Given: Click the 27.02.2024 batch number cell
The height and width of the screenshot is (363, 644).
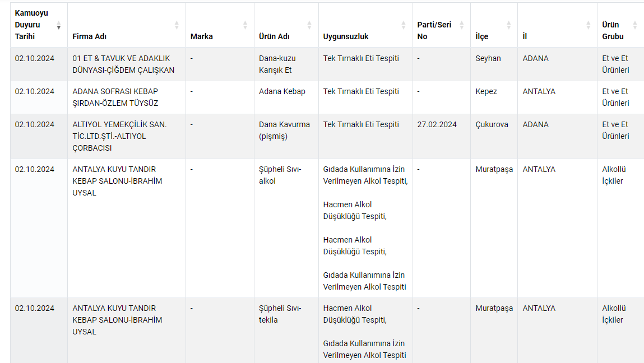Looking at the screenshot, I should pos(437,125).
